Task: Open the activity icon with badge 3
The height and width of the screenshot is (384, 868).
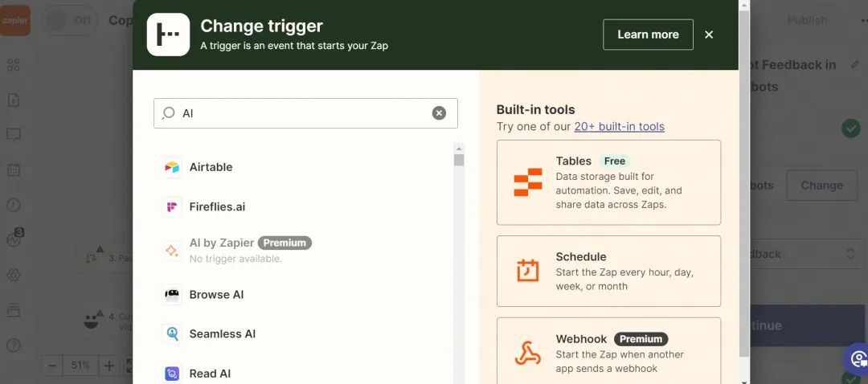Action: (x=14, y=239)
